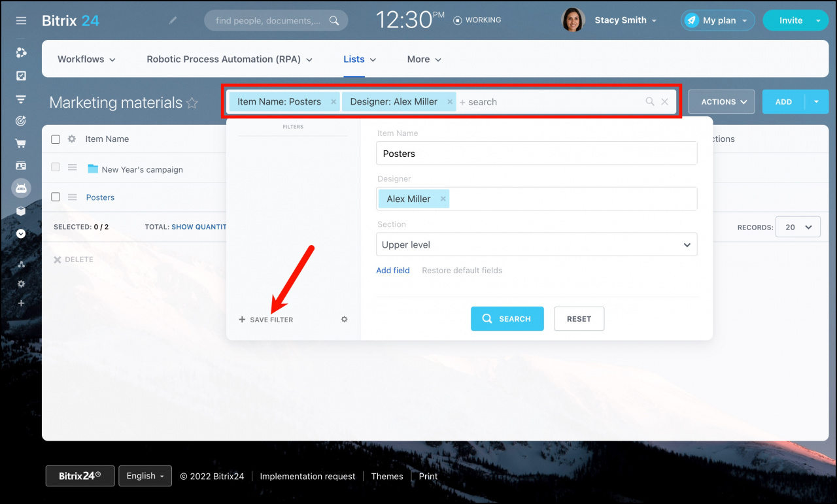Image resolution: width=837 pixels, height=504 pixels.
Task: Open the CRM funnel icon in sidebar
Action: [21, 99]
